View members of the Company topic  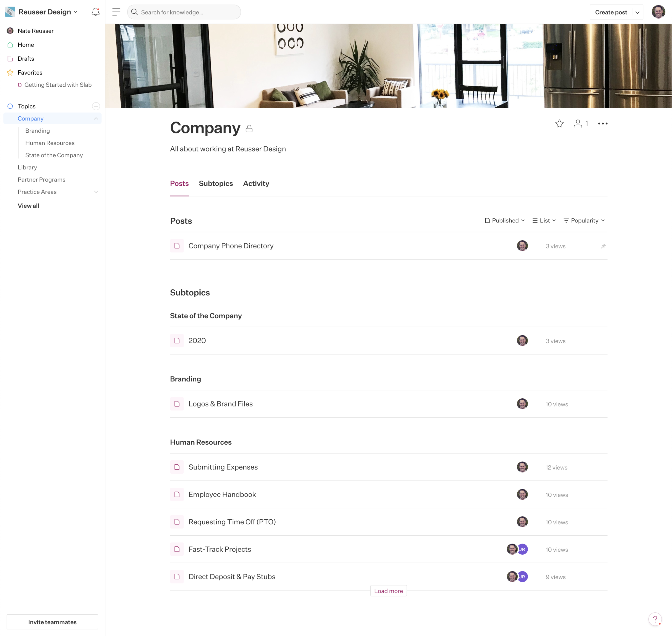(x=580, y=123)
